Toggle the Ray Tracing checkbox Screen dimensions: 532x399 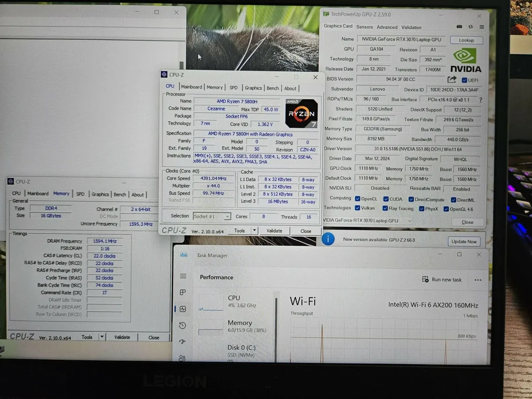click(385, 208)
